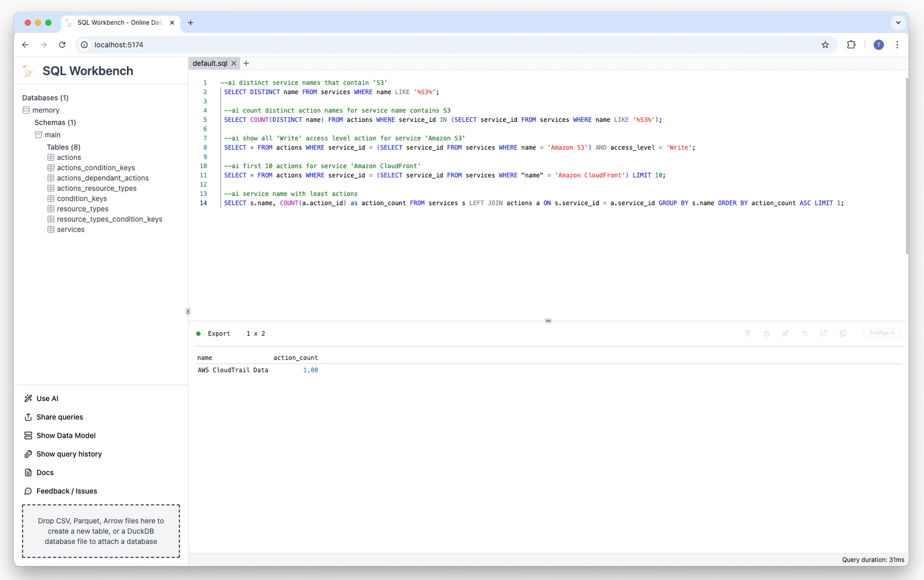Click the name column header
924x580 pixels.
(204, 358)
